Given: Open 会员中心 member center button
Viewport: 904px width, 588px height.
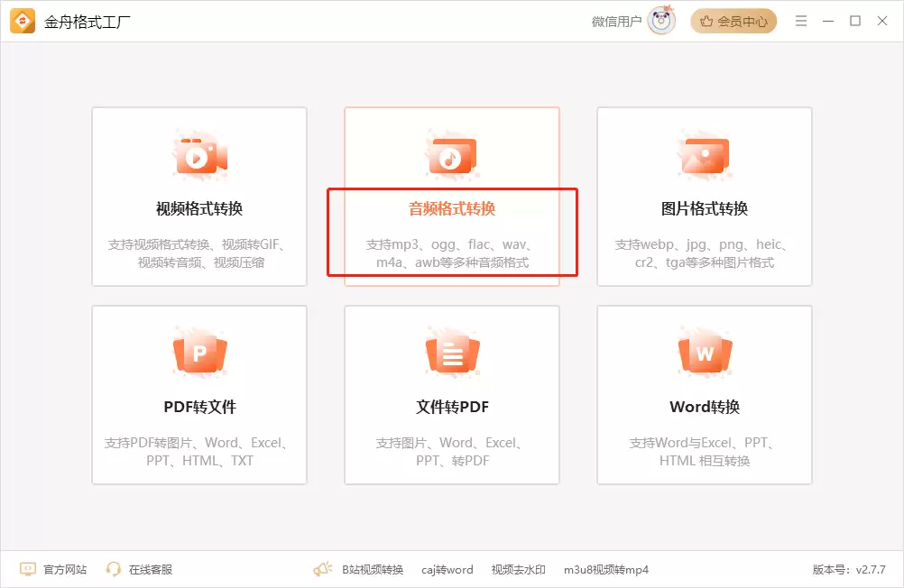Looking at the screenshot, I should 733,22.
